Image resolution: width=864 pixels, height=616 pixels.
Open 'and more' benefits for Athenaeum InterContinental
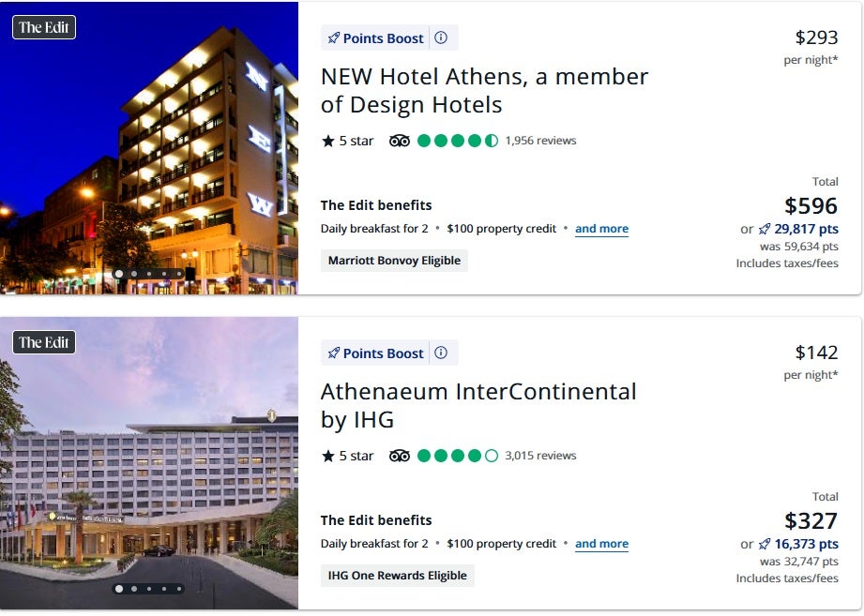pos(601,544)
